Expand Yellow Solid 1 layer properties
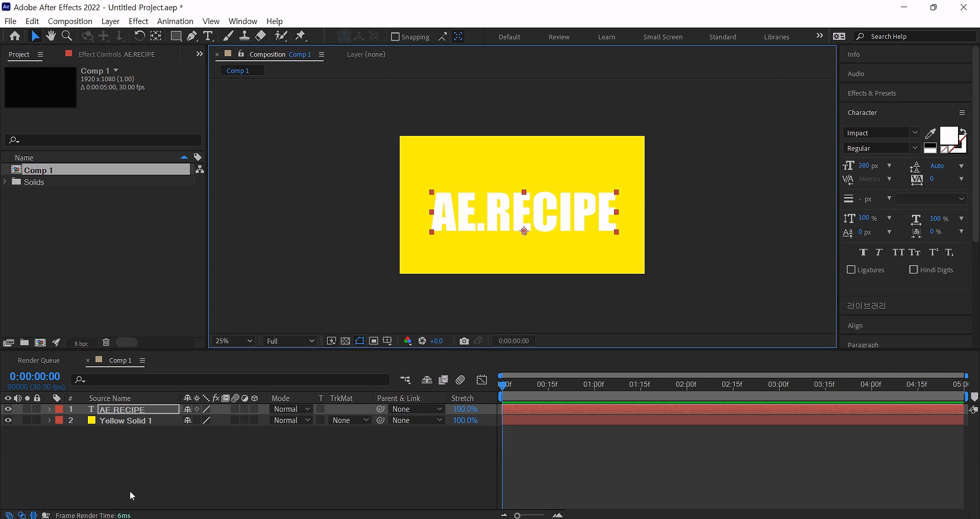Viewport: 980px width, 519px height. point(49,420)
